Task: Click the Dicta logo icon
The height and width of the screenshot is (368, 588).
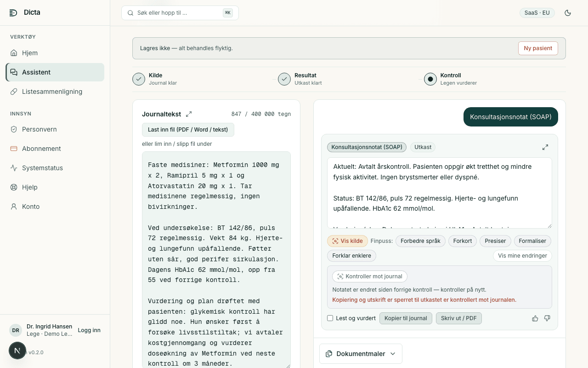Action: click(13, 12)
